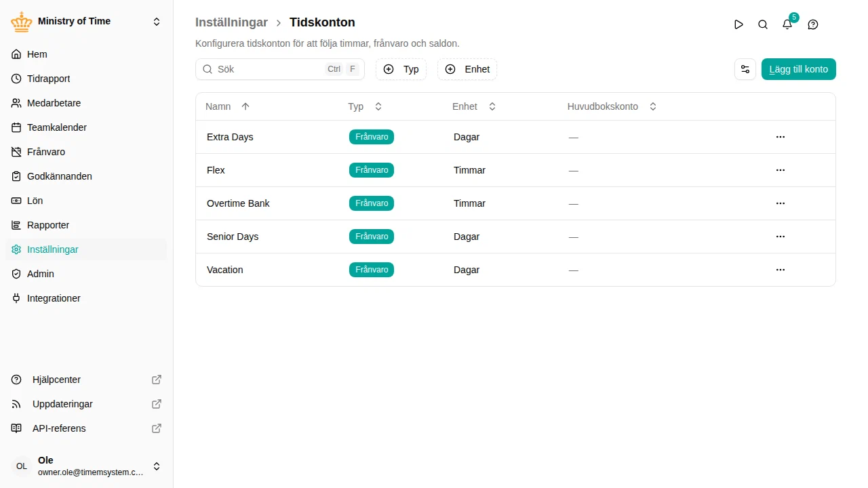Open Medarbetare in the sidebar
Viewport: 868px width, 488px height.
tap(86, 103)
